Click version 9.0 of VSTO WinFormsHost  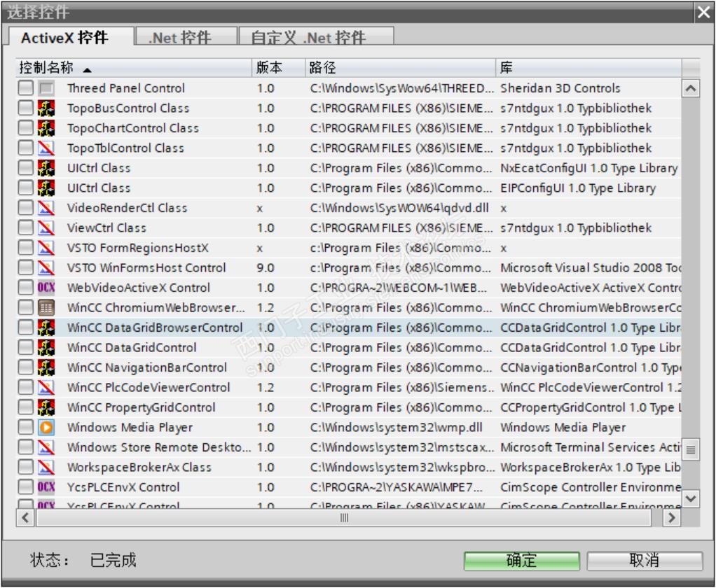(x=266, y=268)
